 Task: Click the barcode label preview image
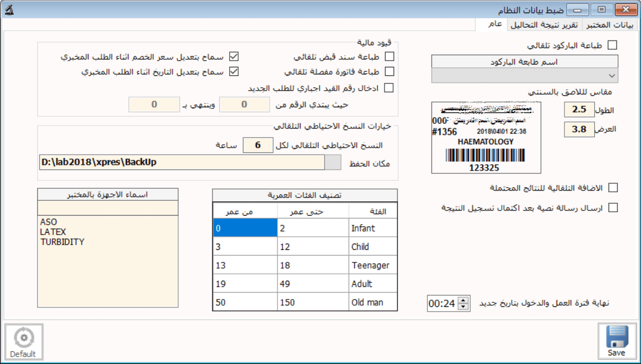486,137
